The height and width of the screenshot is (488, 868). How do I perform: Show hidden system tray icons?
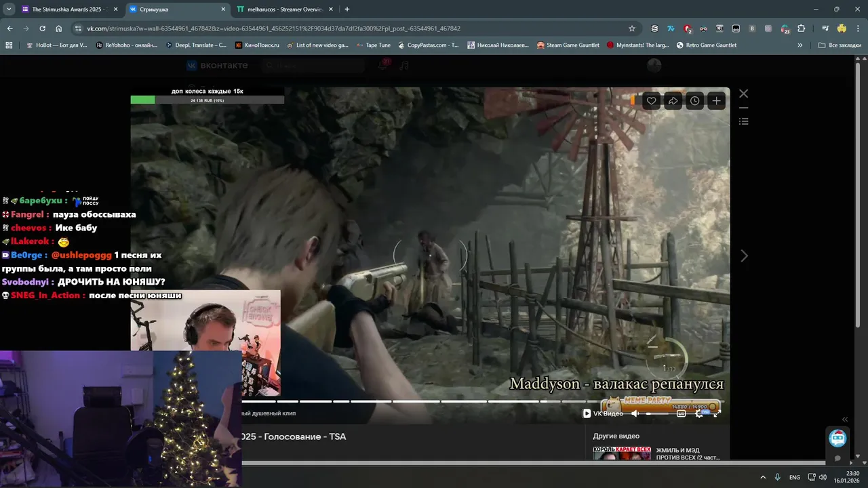pyautogui.click(x=762, y=477)
